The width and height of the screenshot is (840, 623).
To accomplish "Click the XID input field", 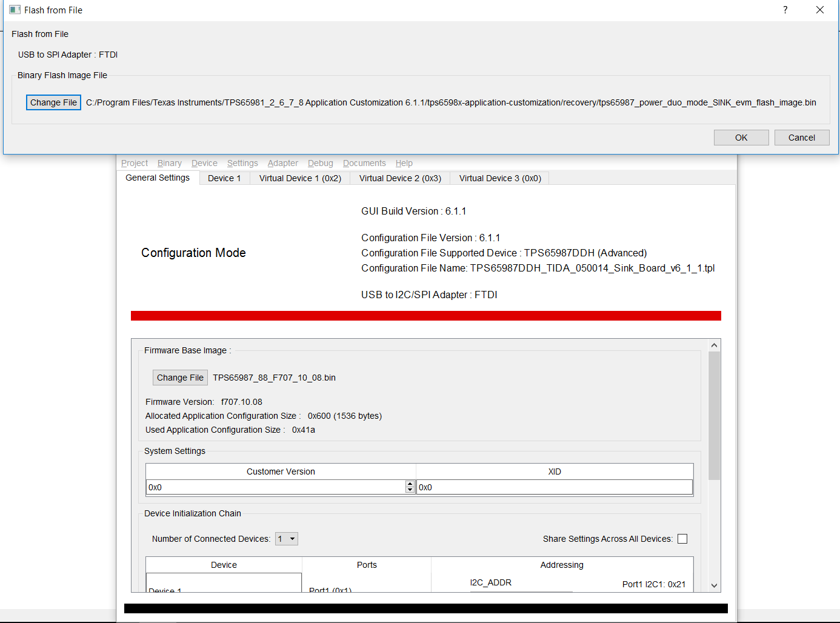I will pyautogui.click(x=555, y=487).
